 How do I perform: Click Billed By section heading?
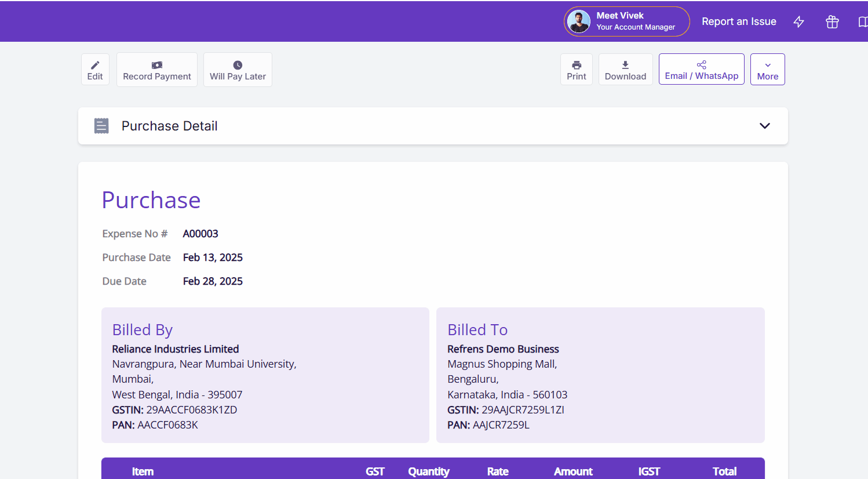point(143,330)
